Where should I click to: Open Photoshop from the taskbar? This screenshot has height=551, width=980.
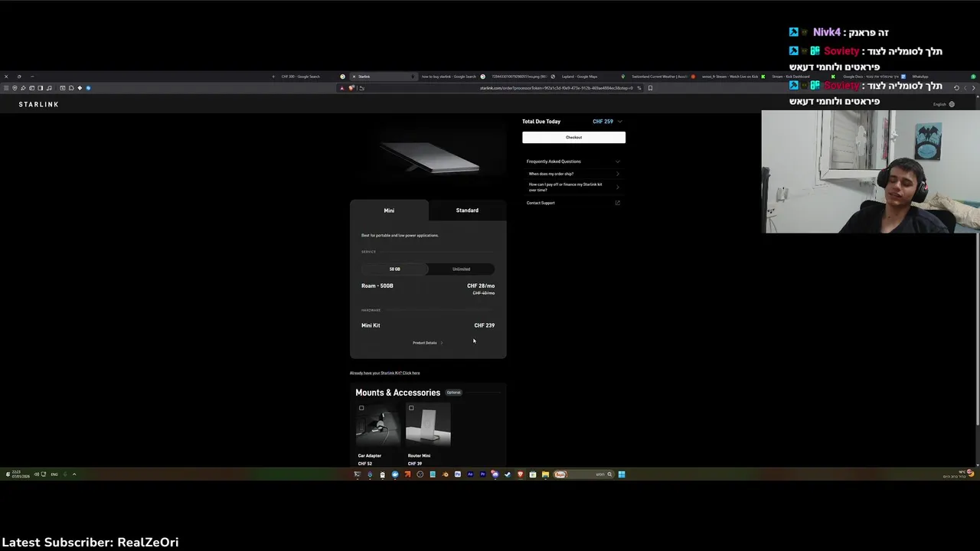458,474
